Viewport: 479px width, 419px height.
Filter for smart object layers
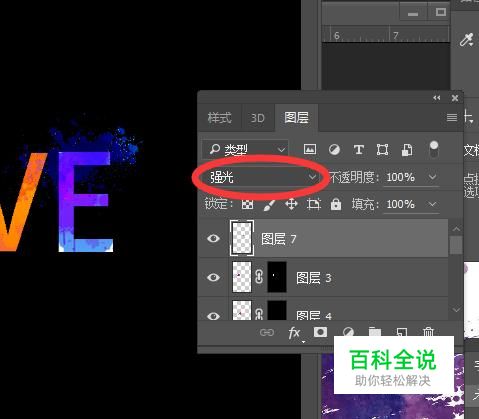pos(407,150)
